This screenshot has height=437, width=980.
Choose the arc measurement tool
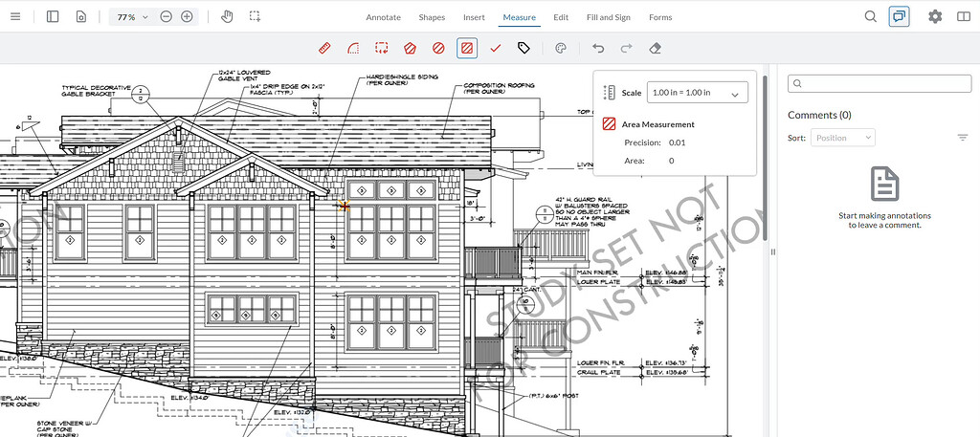(x=353, y=48)
